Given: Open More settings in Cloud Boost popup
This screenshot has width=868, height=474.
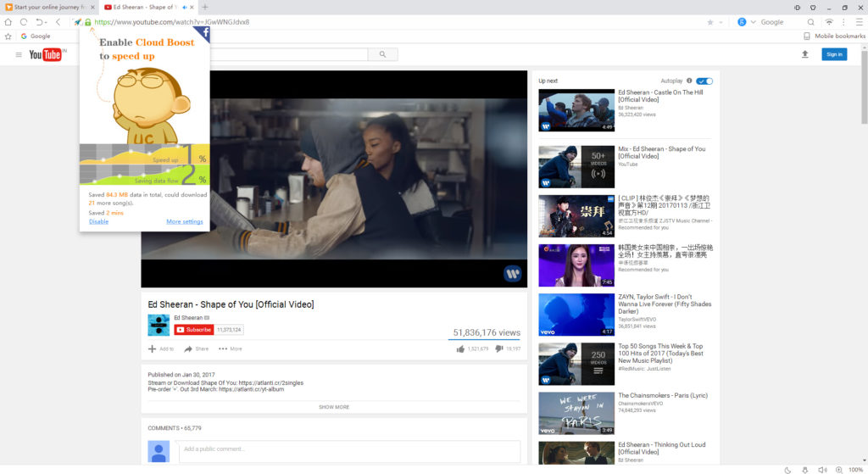Looking at the screenshot, I should (184, 221).
